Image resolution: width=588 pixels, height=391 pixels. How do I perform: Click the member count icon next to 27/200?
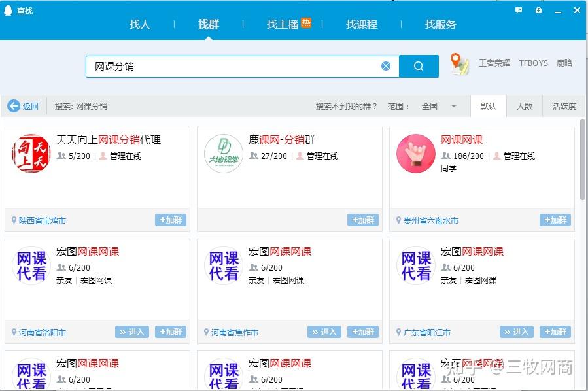254,155
